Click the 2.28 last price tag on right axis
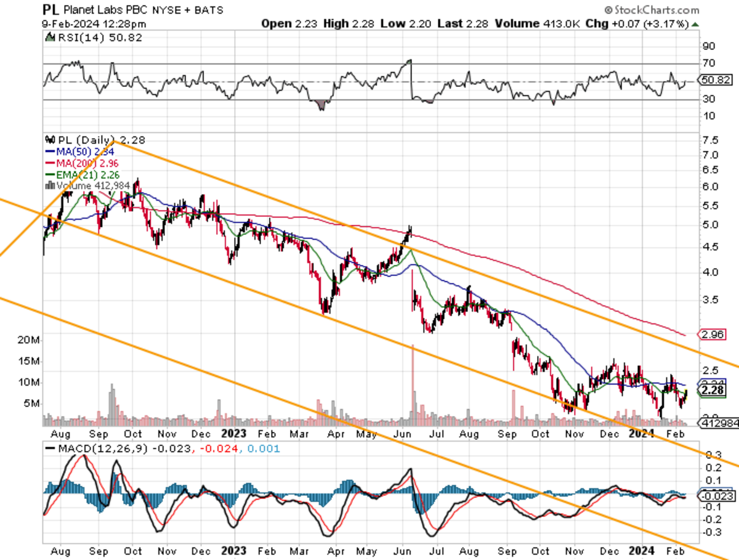The width and height of the screenshot is (739, 560). (x=712, y=391)
